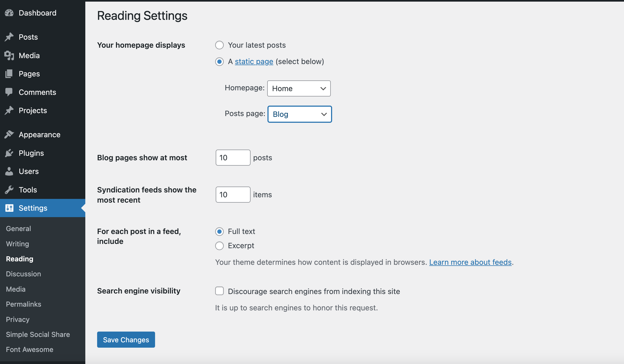Open the Homepage dropdown showing Home
This screenshot has width=624, height=364.
[x=299, y=88]
